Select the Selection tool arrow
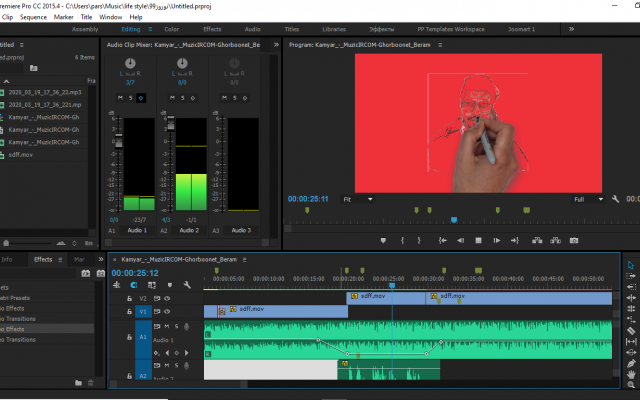Viewport: 640px width, 400px height. coord(631,265)
